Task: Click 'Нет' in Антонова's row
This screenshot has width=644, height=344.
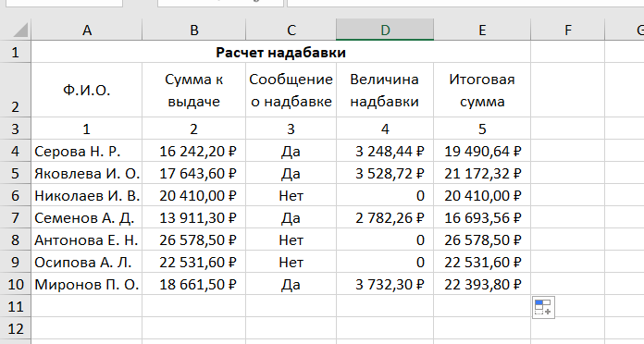Action: [291, 240]
